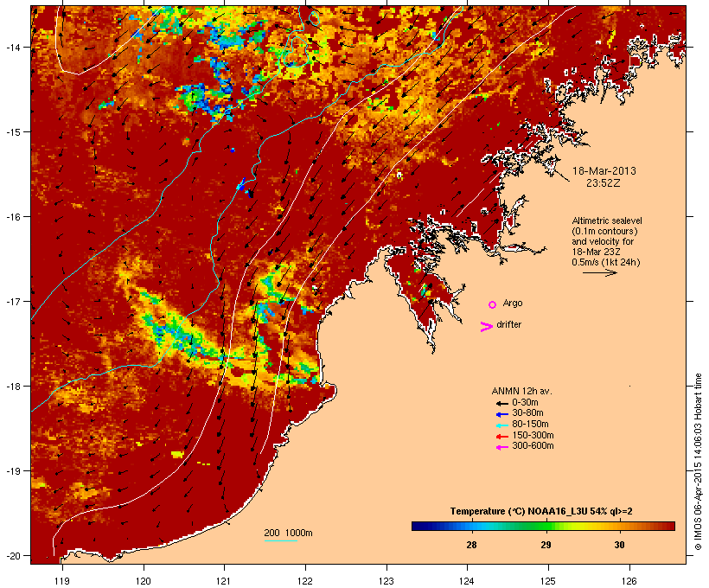Click latitude label -14 on axis
The height and width of the screenshot is (588, 709).
(x=12, y=47)
